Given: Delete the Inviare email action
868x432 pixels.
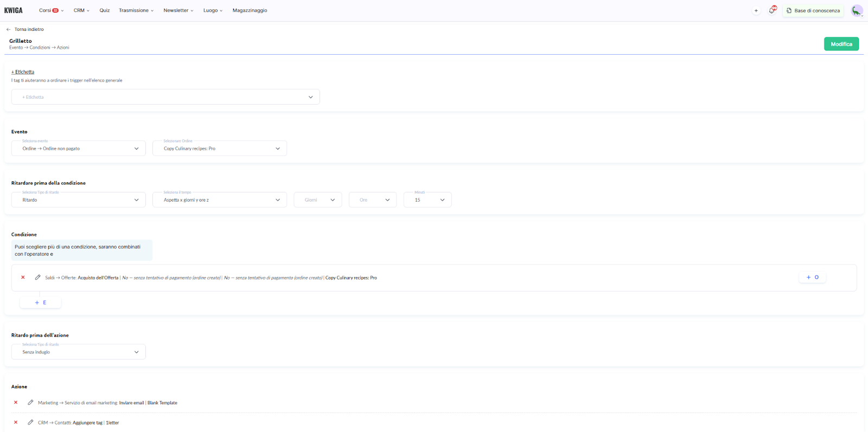Looking at the screenshot, I should click(x=16, y=403).
